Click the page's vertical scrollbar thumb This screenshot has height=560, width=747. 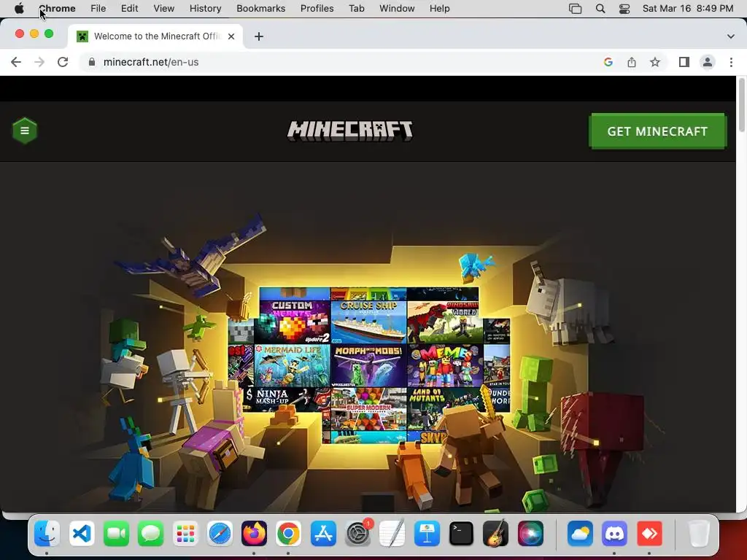741,106
